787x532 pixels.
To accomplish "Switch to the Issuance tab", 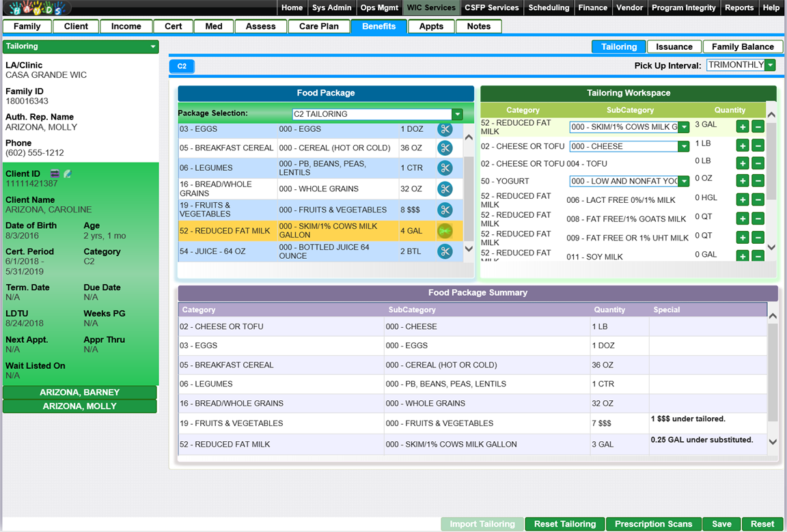I will coord(674,46).
